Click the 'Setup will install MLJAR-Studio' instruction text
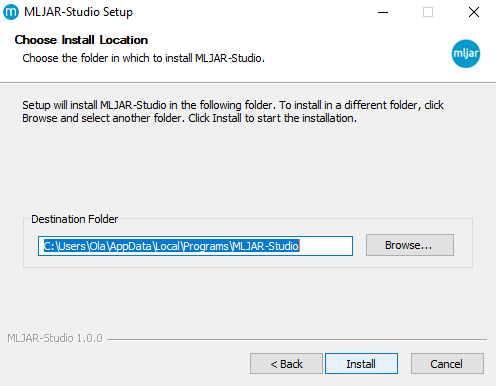Viewport: 497px width, 386px height. (x=233, y=112)
